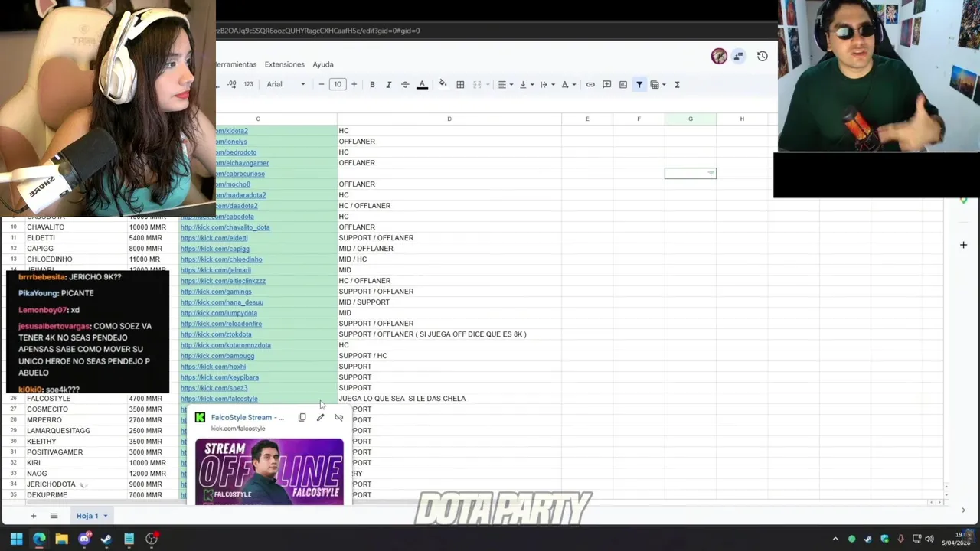Select row 27 header
This screenshot has width=980, height=551.
point(13,409)
